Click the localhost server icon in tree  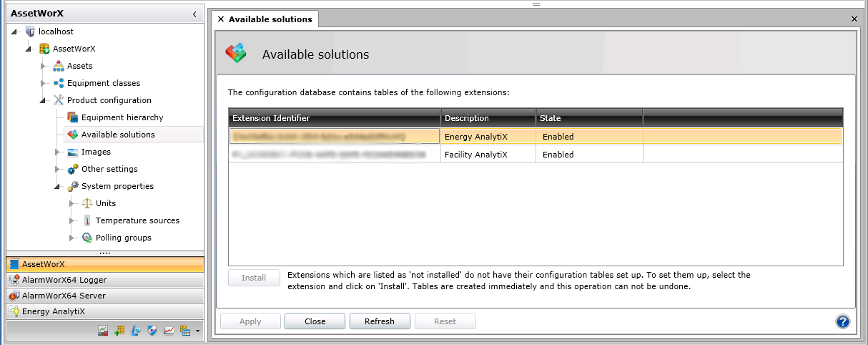[x=30, y=31]
